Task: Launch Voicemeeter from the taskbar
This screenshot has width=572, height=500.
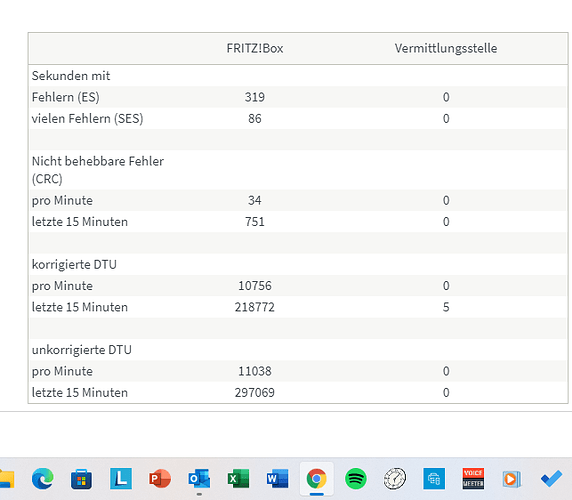Action: pos(473,478)
